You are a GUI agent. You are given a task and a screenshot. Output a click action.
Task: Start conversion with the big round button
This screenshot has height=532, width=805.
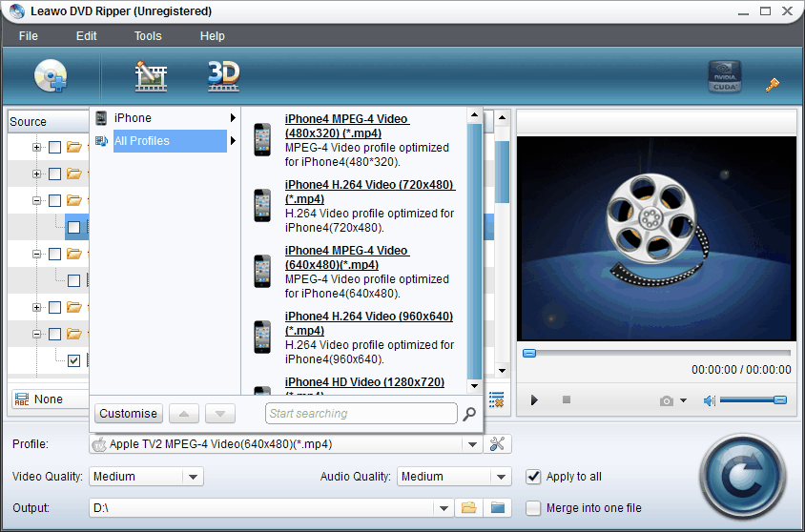[x=742, y=477]
